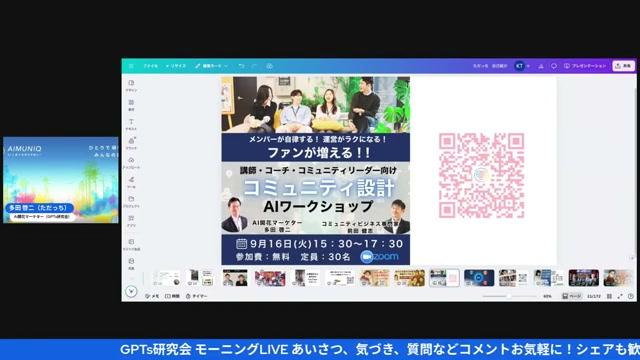Start the Presentation button

coord(585,66)
